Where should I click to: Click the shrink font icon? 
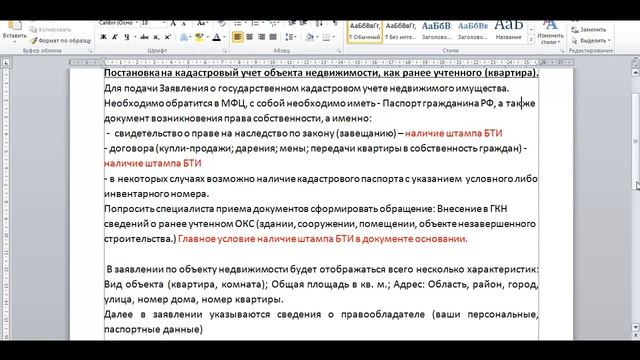[184, 23]
